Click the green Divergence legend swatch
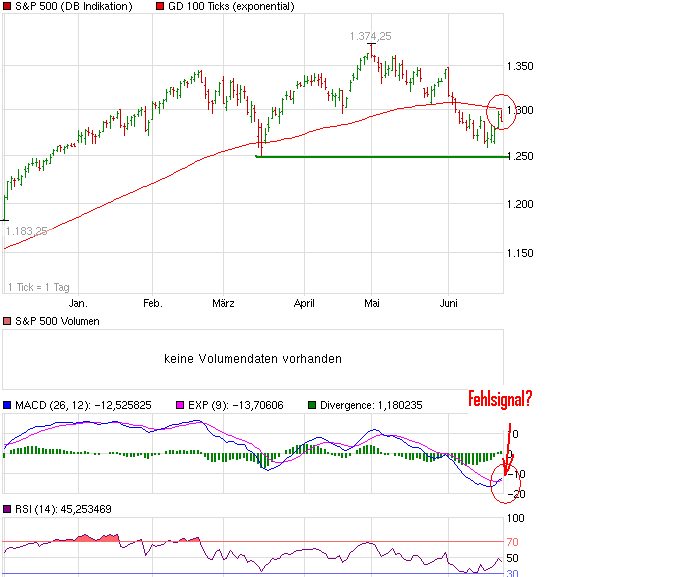This screenshot has height=577, width=695. pyautogui.click(x=312, y=405)
